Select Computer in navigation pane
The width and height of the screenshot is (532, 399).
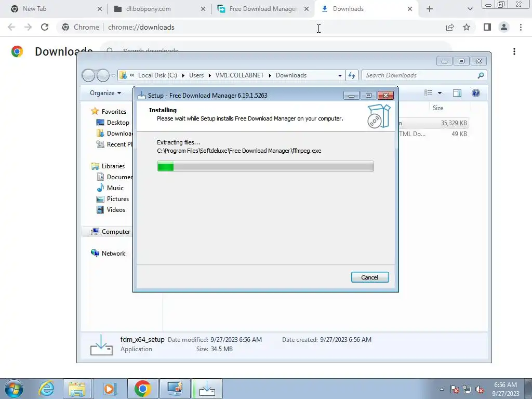coord(116,231)
